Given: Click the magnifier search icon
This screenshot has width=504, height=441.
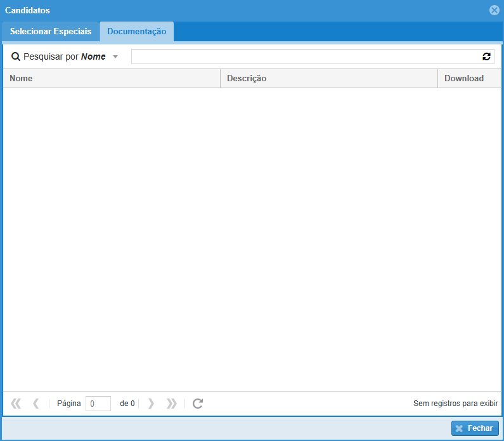Looking at the screenshot, I should pyautogui.click(x=16, y=56).
